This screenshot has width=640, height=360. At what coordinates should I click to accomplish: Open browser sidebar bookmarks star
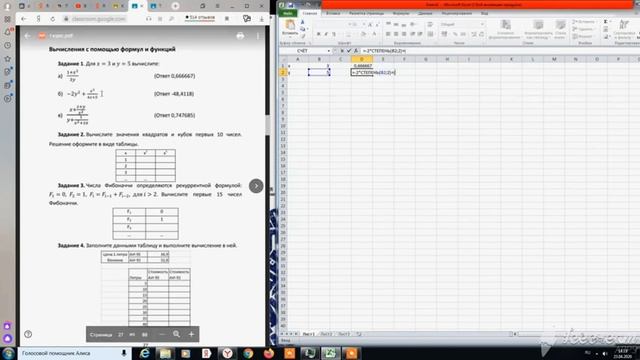point(8,59)
